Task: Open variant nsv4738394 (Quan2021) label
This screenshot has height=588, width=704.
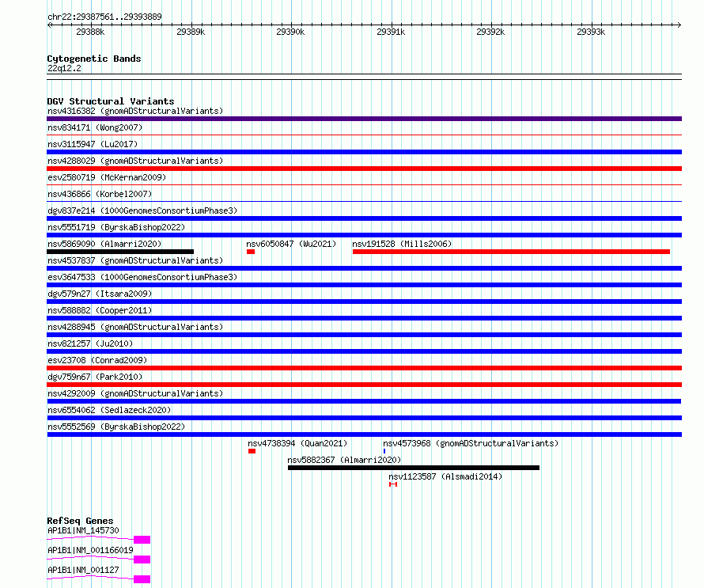Action: click(297, 443)
